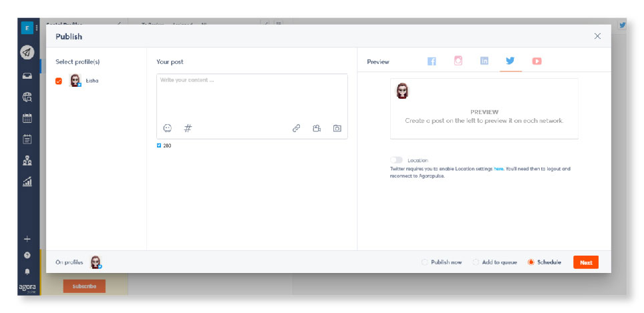Open the emoji picker in post editor

coord(167,128)
